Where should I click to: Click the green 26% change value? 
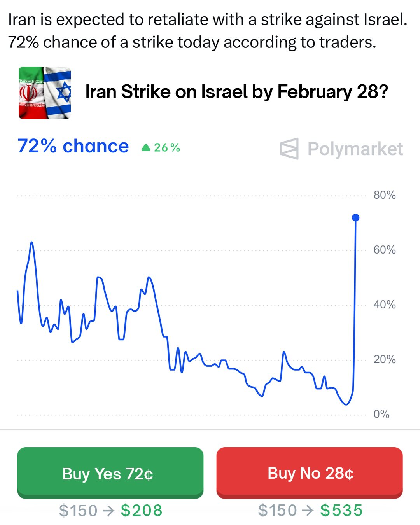click(x=167, y=148)
